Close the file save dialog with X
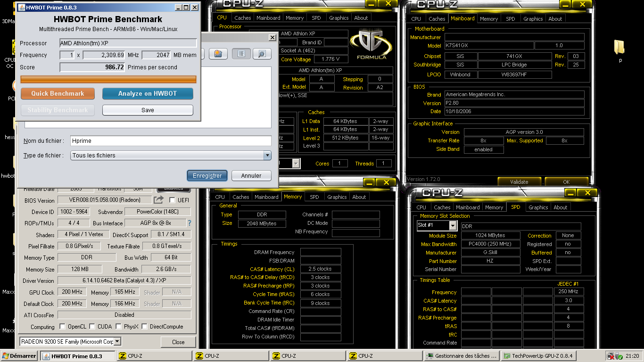The image size is (644, 362). 272,37
